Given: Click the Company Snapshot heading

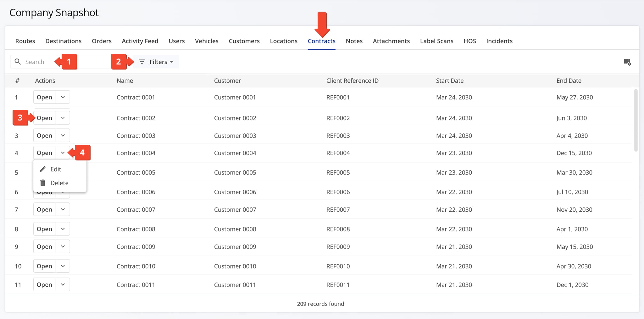Looking at the screenshot, I should 54,13.
